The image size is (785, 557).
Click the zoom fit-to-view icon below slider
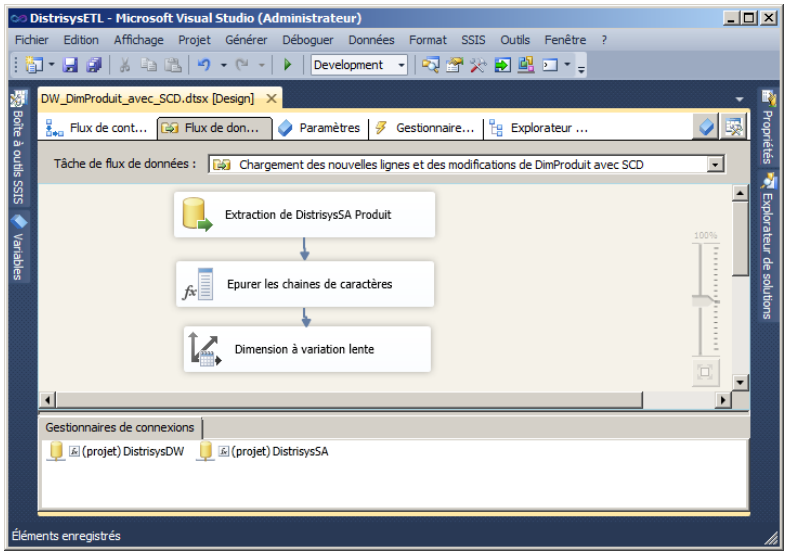coord(705,372)
